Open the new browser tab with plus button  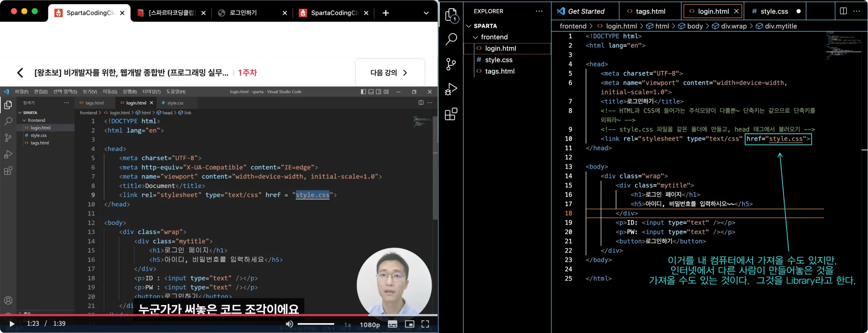386,13
